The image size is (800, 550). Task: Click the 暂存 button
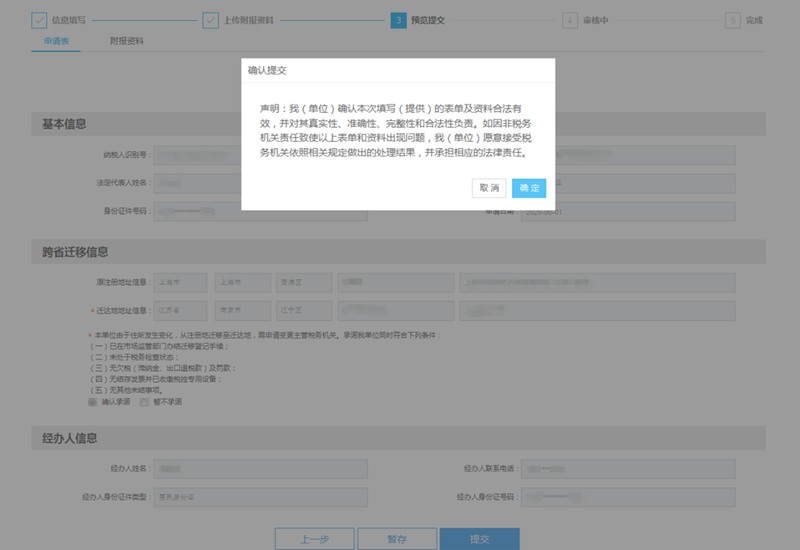pyautogui.click(x=397, y=539)
